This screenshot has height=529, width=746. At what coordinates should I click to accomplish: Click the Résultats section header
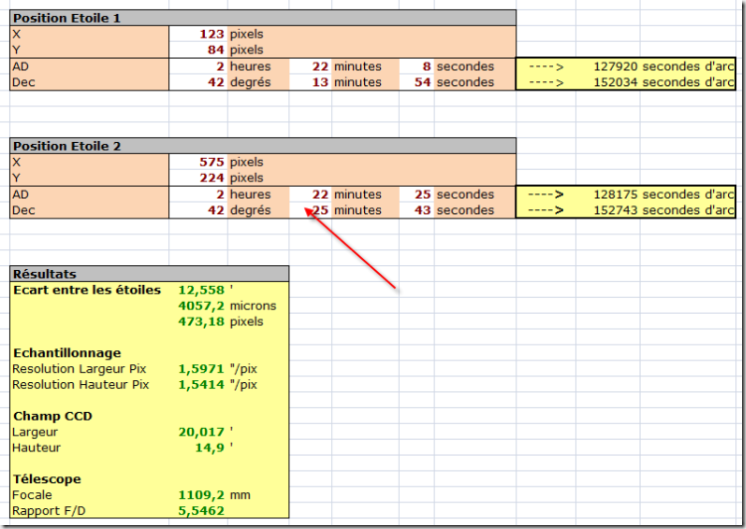click(45, 274)
